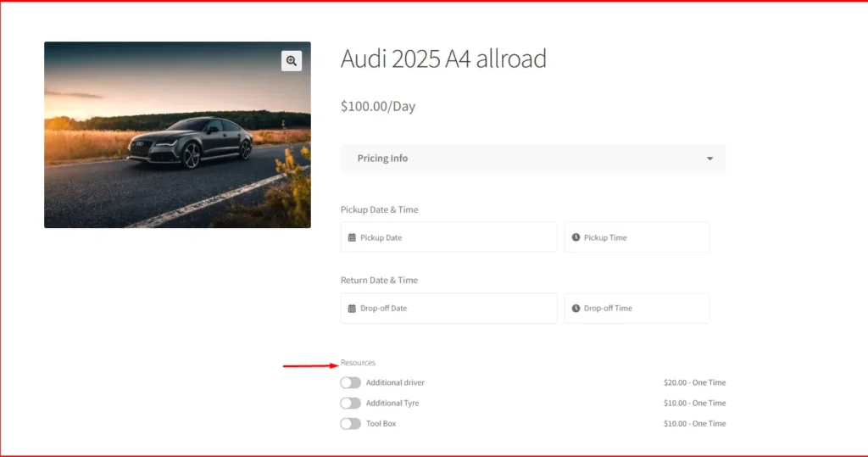Image resolution: width=868 pixels, height=457 pixels.
Task: Click the clock icon in Pickup Time field
Action: [x=576, y=237]
